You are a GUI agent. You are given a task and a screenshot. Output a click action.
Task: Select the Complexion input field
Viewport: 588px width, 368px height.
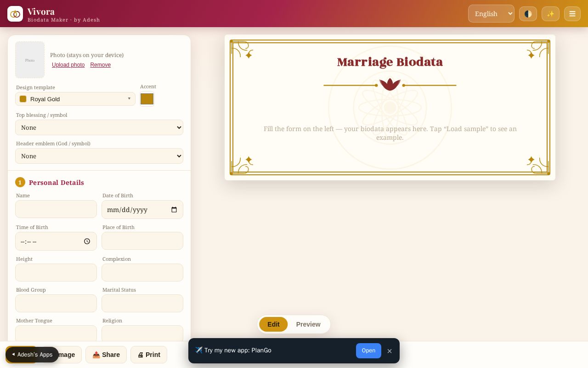point(142,272)
